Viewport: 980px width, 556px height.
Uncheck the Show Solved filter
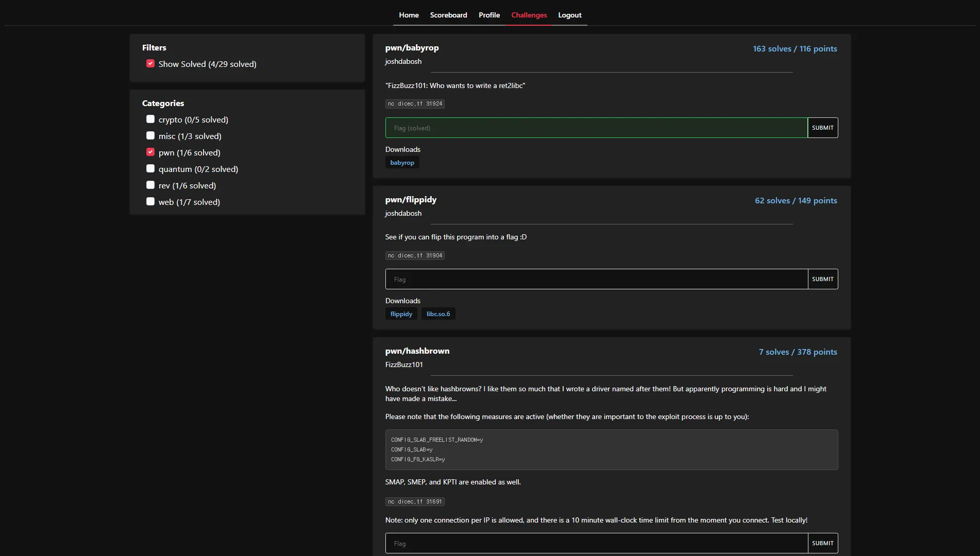tap(150, 63)
